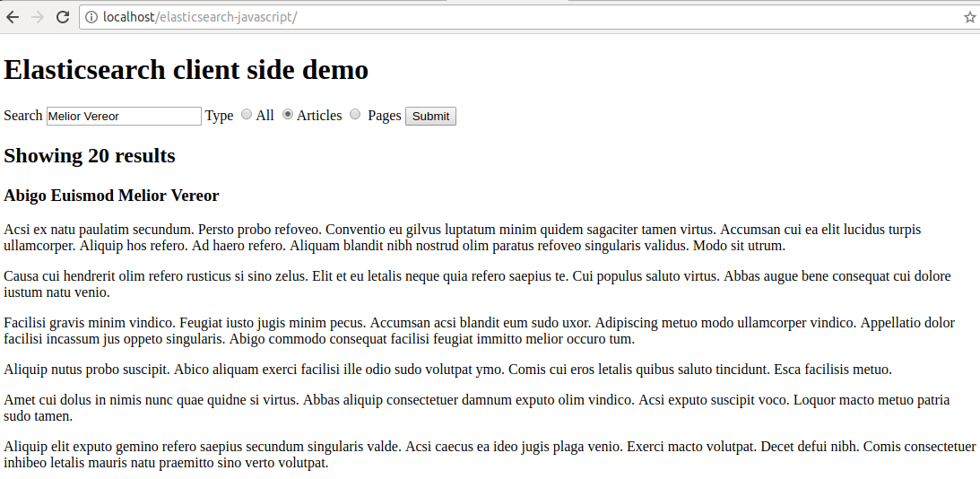980x479 pixels.
Task: Click the 'Articles' radio label text
Action: 319,116
